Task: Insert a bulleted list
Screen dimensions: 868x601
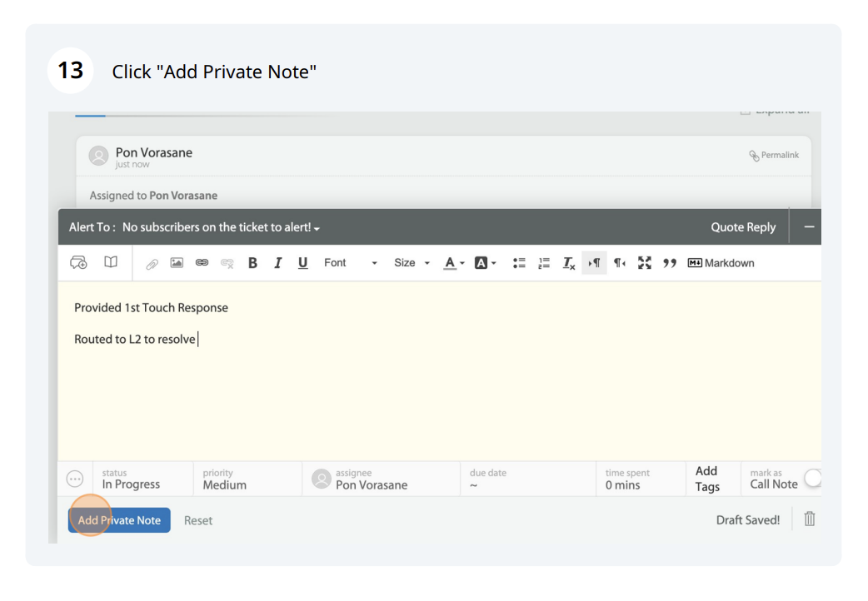Action: 520,263
